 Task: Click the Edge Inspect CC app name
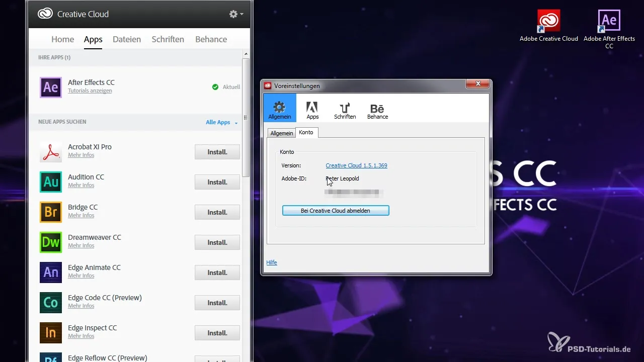(92, 328)
